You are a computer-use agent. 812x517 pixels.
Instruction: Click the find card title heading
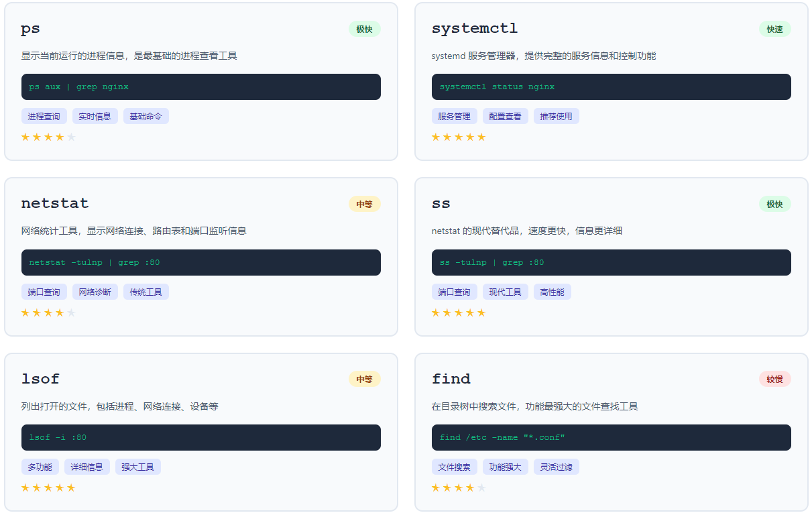pos(451,380)
